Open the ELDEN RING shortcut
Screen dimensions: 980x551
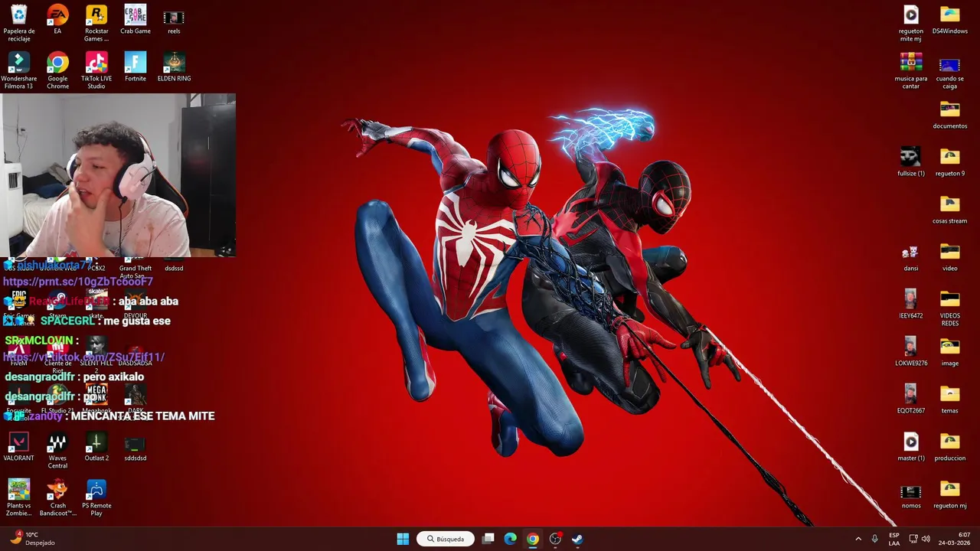174,67
